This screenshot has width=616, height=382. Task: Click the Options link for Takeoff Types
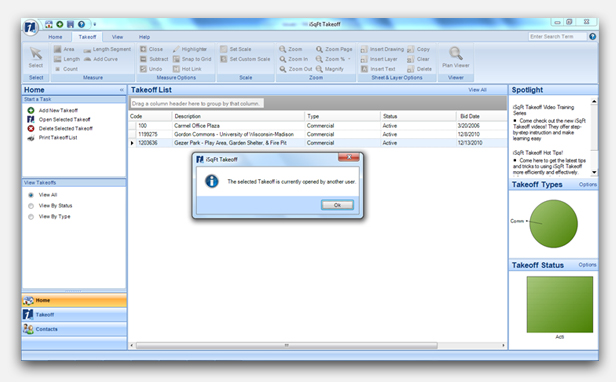pos(587,185)
